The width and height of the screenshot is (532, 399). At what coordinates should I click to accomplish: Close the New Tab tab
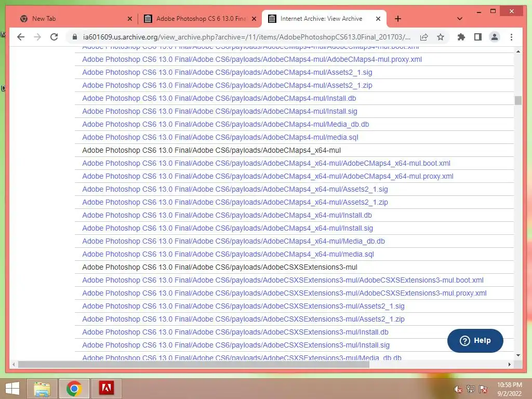[x=129, y=19]
